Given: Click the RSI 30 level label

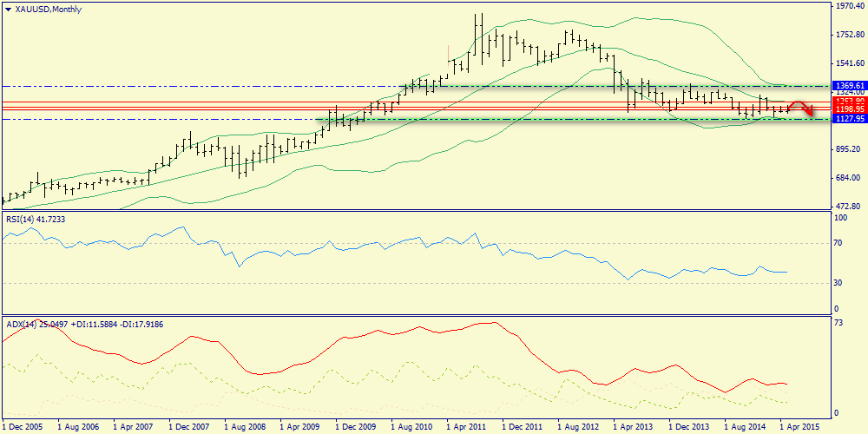Looking at the screenshot, I should (x=838, y=283).
